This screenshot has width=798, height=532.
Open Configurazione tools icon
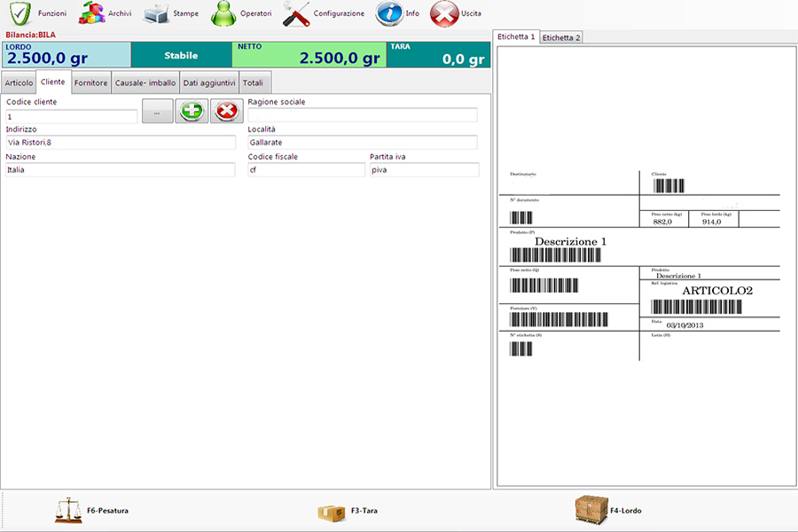tap(295, 14)
